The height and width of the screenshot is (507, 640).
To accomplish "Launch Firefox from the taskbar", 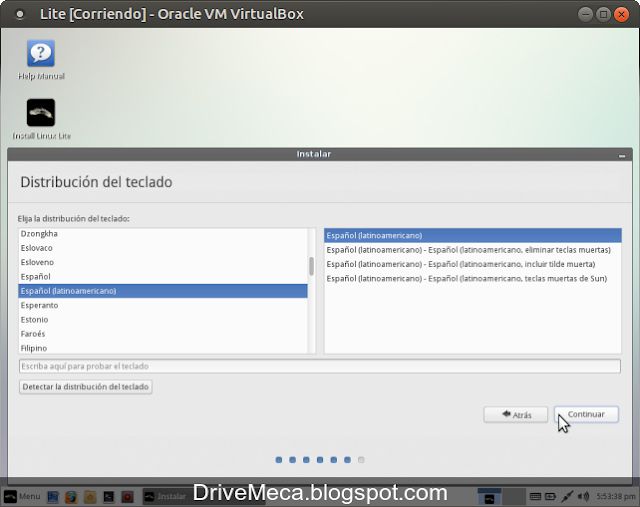I will tap(71, 496).
